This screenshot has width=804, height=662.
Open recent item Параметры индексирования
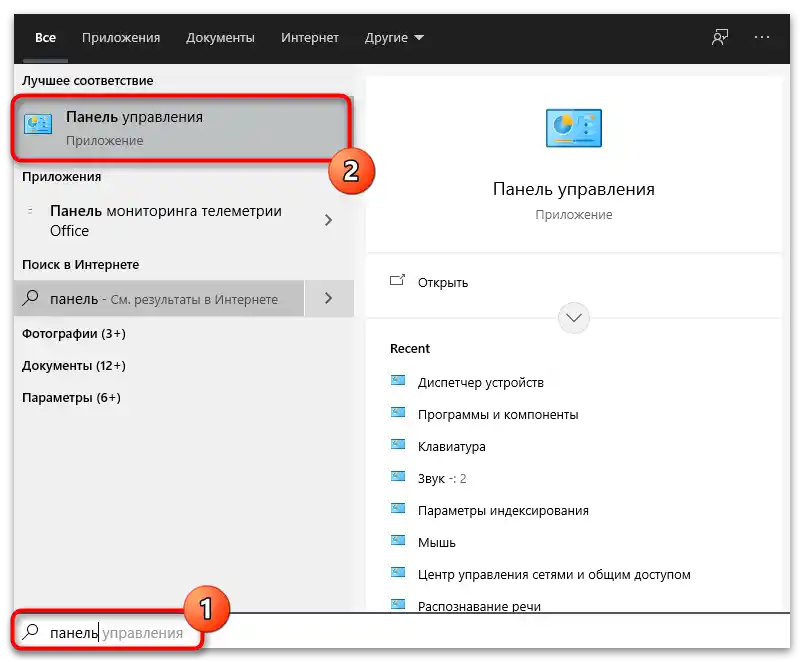point(503,511)
